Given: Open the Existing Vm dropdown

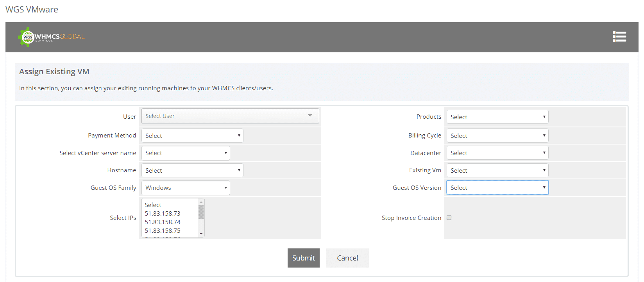Looking at the screenshot, I should click(497, 170).
